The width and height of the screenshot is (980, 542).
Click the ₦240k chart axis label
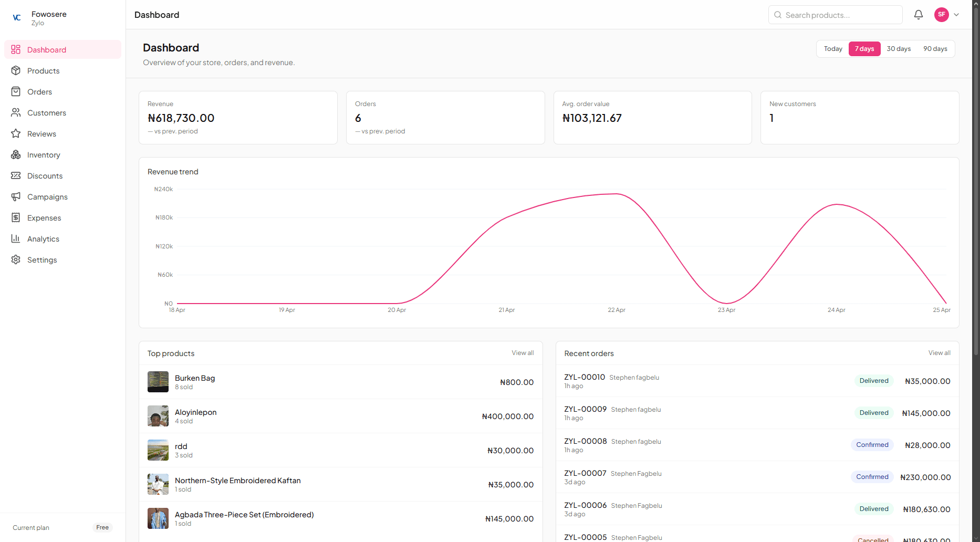click(x=163, y=189)
